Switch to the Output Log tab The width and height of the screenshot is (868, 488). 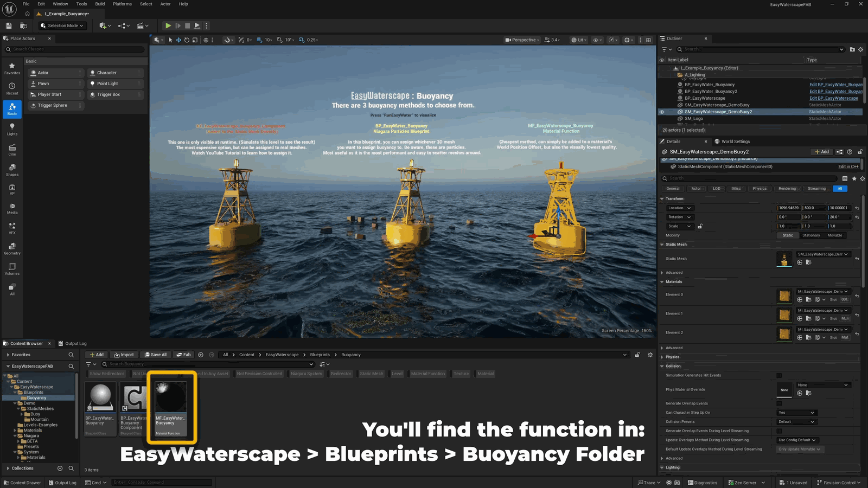(x=72, y=343)
